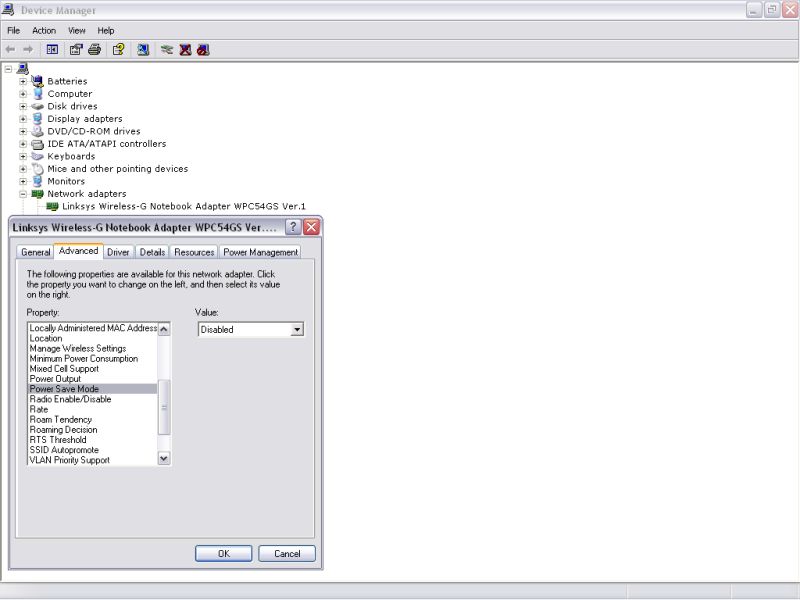Click the OK button
800x600 pixels.
point(223,554)
